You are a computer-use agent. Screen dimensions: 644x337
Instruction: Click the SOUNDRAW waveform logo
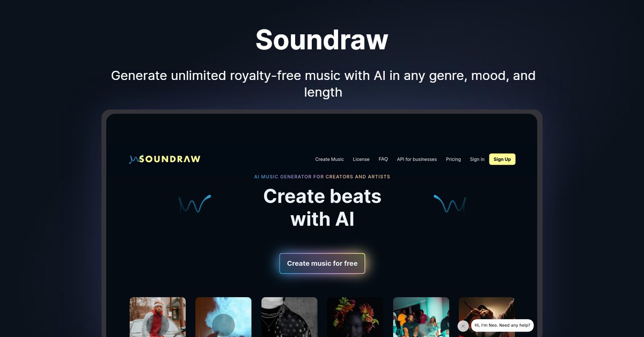(x=165, y=159)
